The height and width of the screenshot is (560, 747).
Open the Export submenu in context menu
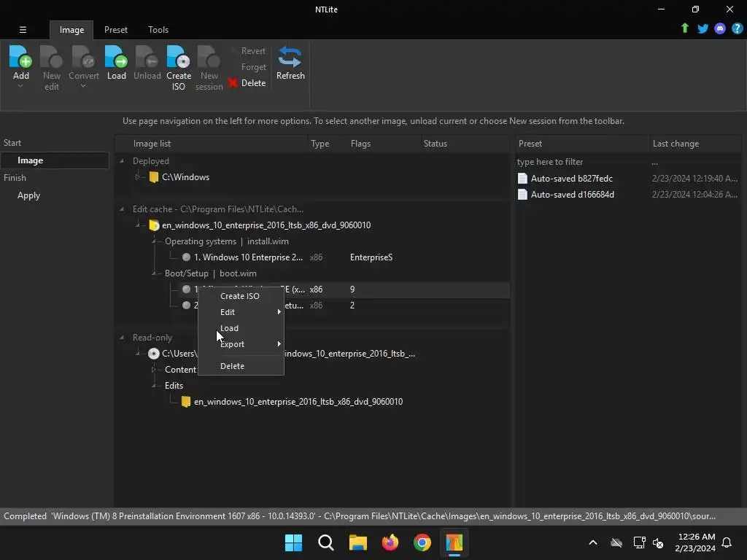click(x=241, y=344)
